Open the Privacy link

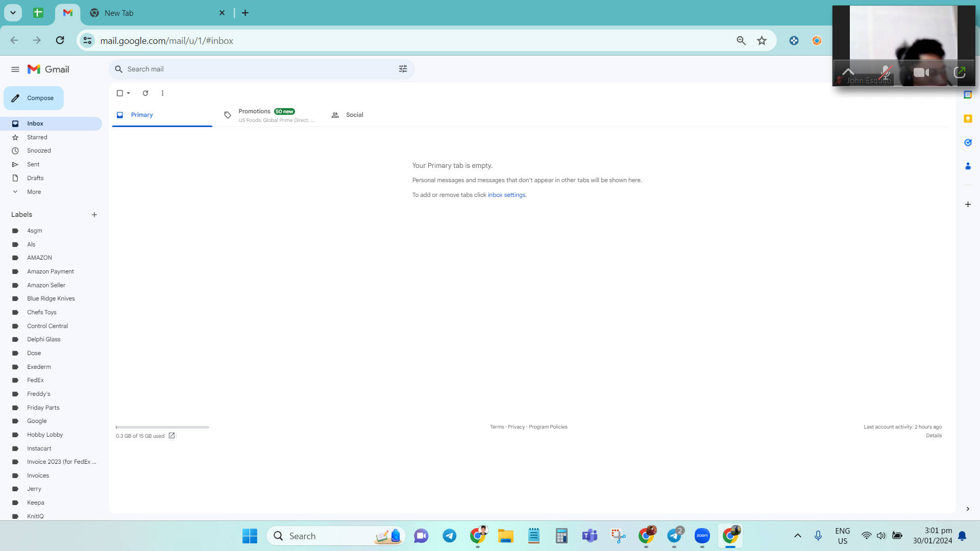coord(516,427)
